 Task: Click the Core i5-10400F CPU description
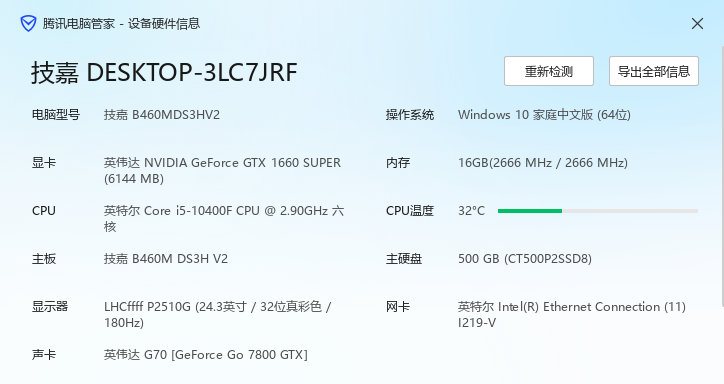[223, 218]
